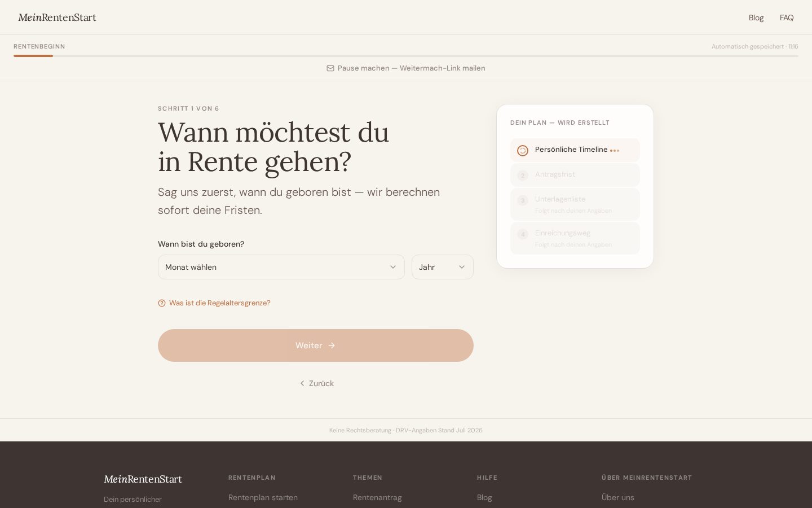Image resolution: width=812 pixels, height=508 pixels.
Task: Open Was ist die Regelaltersgrenze? help link
Action: coord(214,303)
